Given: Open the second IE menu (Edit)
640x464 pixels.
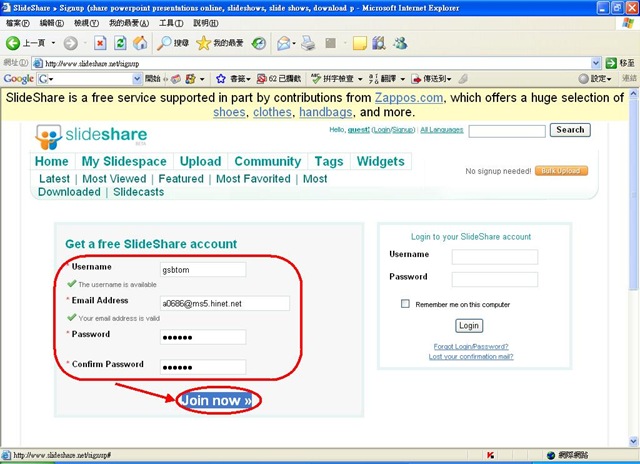Looking at the screenshot, I should click(51, 23).
